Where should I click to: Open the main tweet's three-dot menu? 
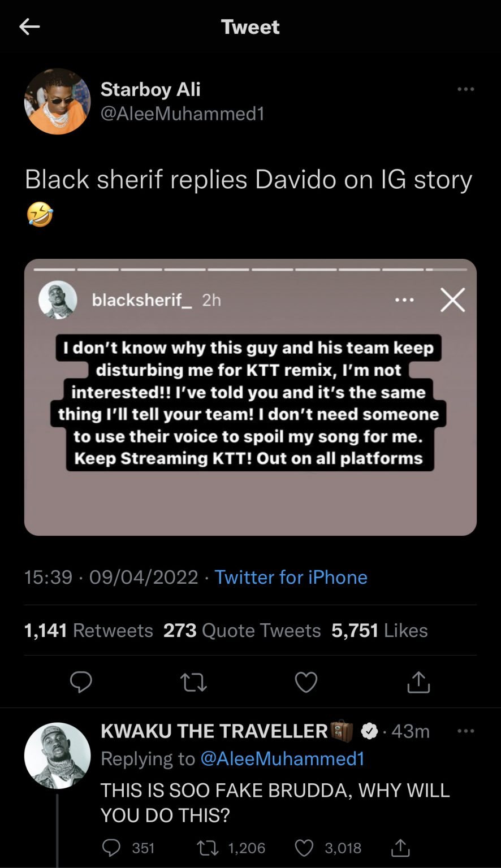click(x=465, y=89)
